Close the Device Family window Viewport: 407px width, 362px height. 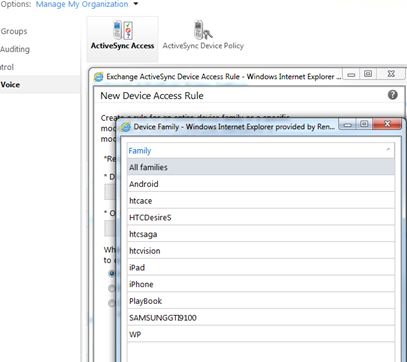click(387, 124)
